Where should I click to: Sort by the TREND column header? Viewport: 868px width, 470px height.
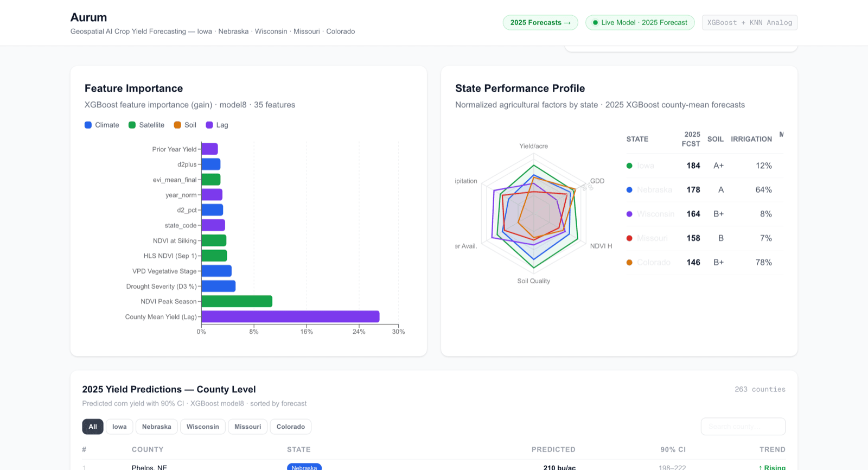pyautogui.click(x=773, y=449)
